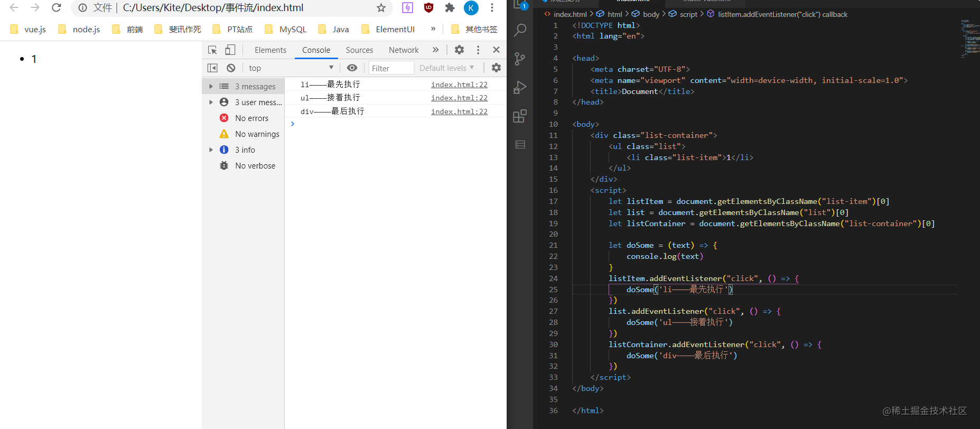Open the uBlock Origin extension icon

428,7
